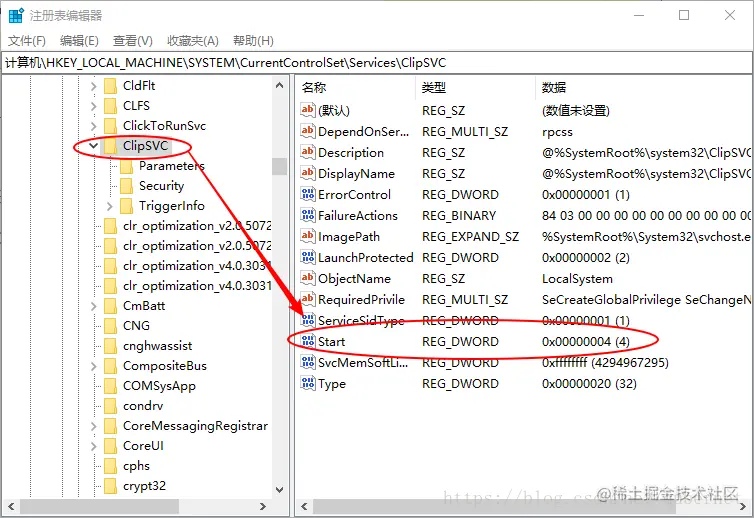
Task: Click the ObjectName string icon
Action: 308,278
